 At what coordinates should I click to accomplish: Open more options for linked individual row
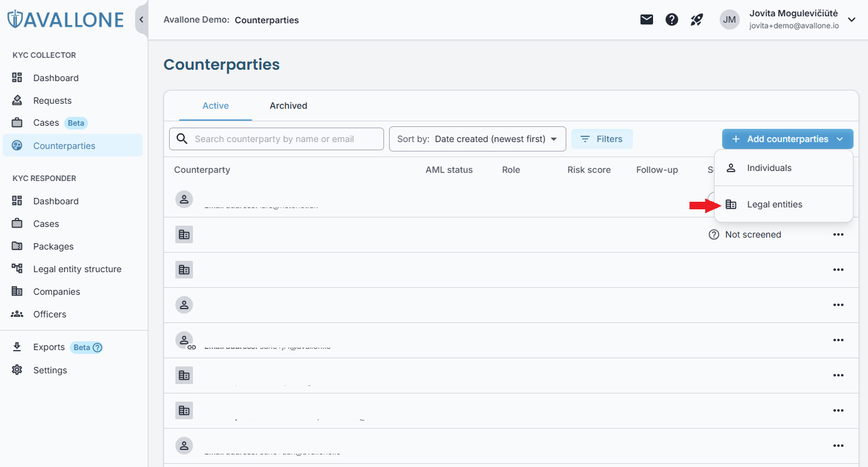(x=838, y=340)
